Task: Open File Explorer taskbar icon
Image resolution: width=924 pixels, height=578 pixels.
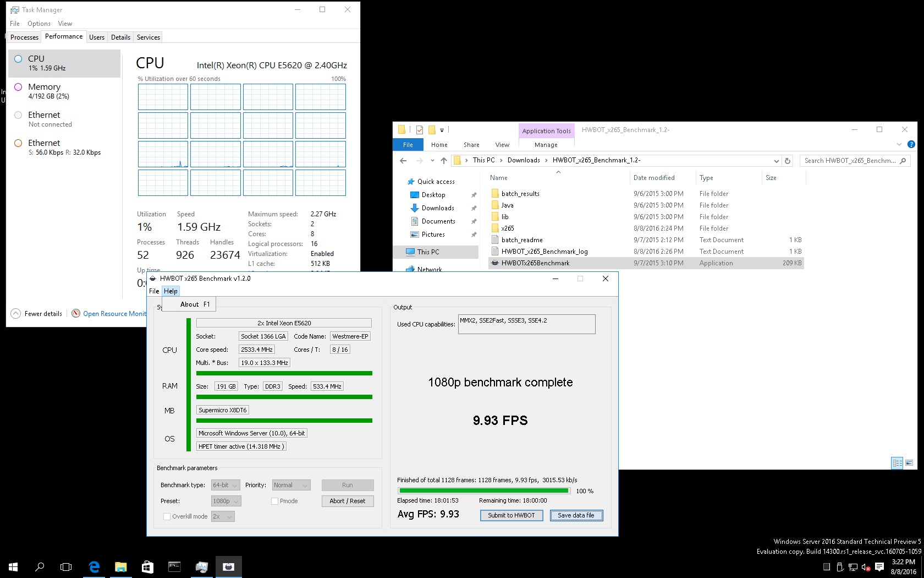Action: 120,566
